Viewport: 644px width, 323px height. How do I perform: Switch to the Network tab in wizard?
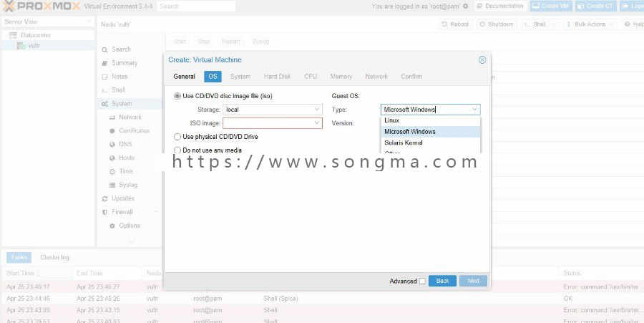(x=376, y=77)
